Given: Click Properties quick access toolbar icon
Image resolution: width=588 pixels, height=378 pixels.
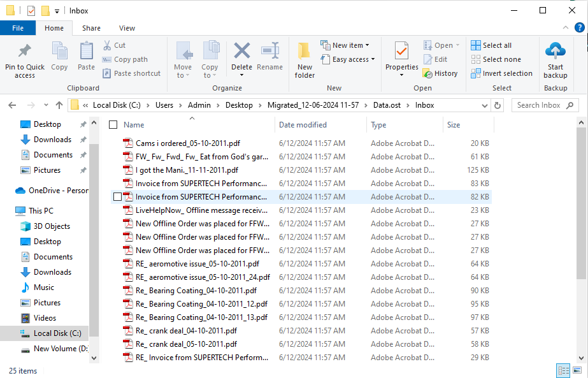Looking at the screenshot, I should point(31,10).
